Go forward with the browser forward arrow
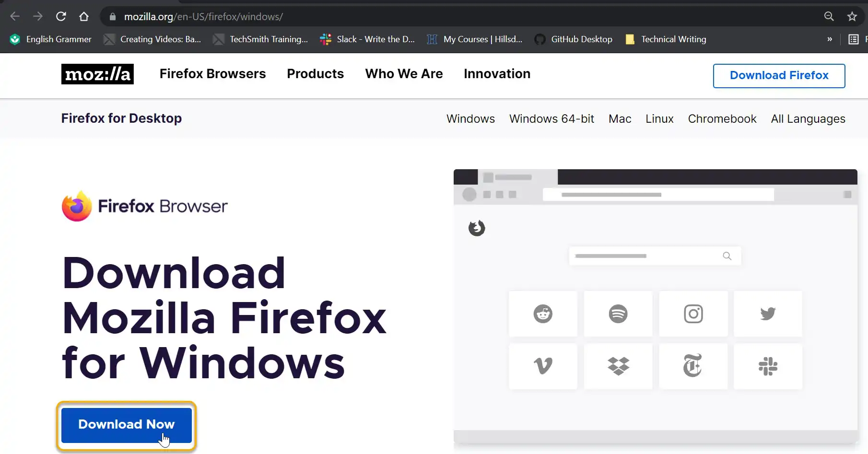Image resolution: width=868 pixels, height=454 pixels. 38,16
